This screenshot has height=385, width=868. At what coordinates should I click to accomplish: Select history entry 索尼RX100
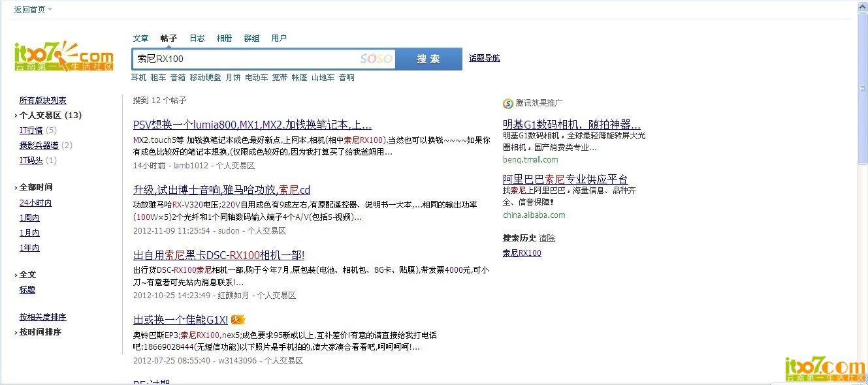pos(522,253)
